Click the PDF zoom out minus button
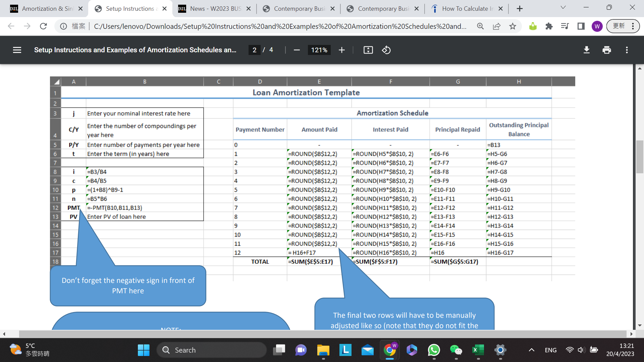Image resolution: width=644 pixels, height=362 pixels. click(297, 50)
